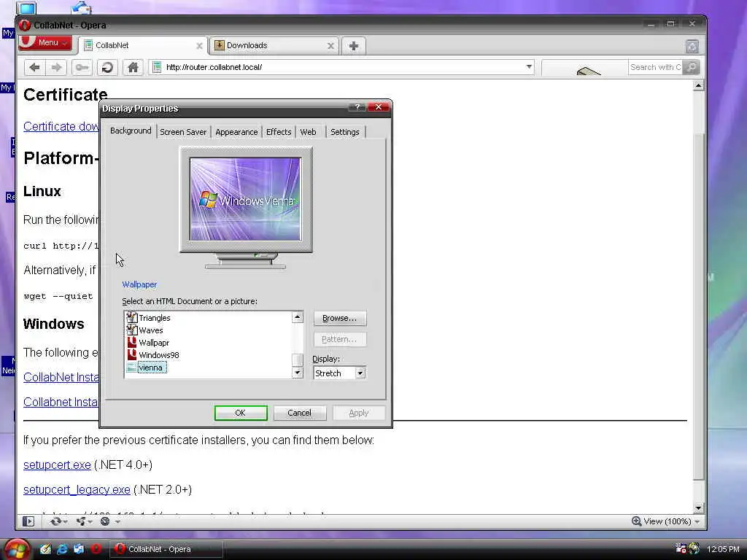This screenshot has width=747, height=560.
Task: Open the closed tabs trash button
Action: click(692, 46)
